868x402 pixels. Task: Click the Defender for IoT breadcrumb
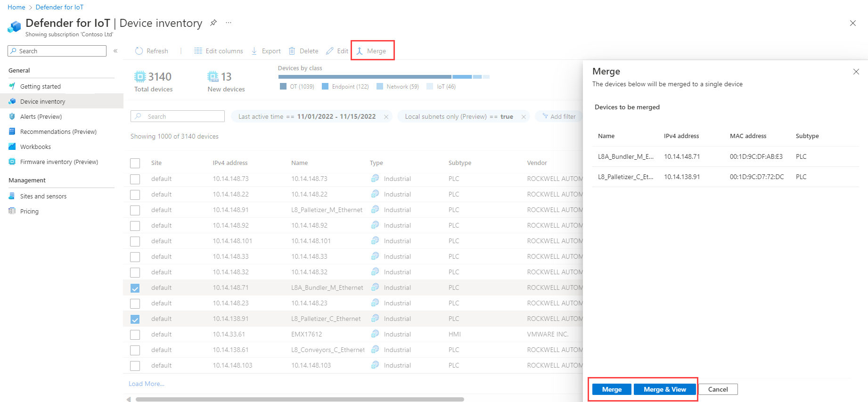tap(59, 7)
